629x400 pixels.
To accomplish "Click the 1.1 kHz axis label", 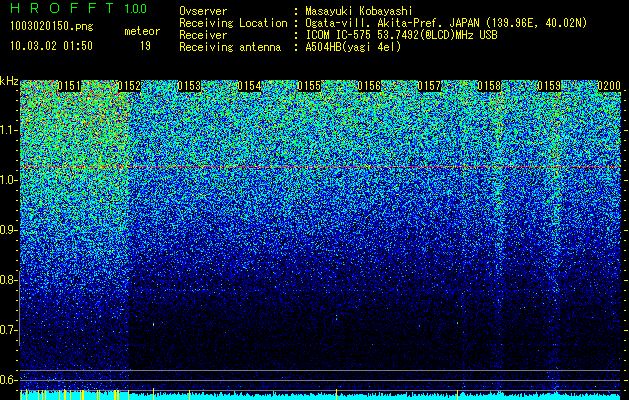I will pyautogui.click(x=9, y=130).
